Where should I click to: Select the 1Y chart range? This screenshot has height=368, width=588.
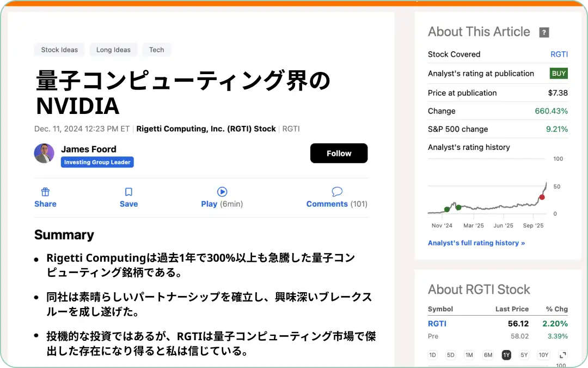(506, 355)
